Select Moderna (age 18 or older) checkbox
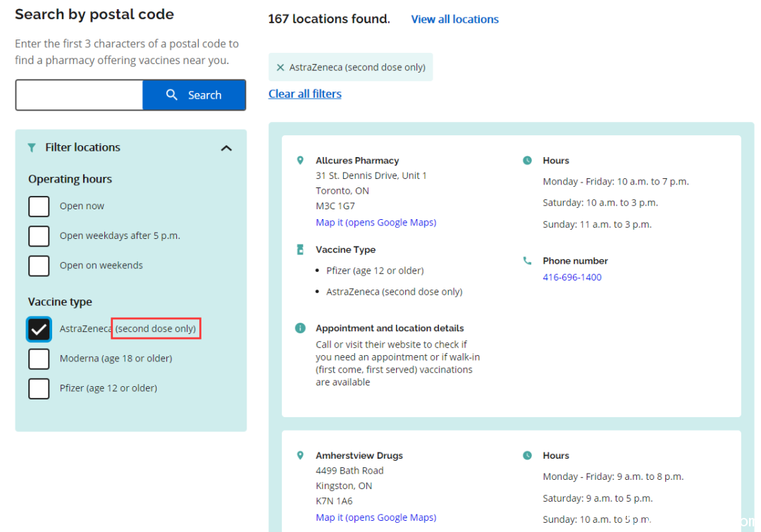Image resolution: width=761 pixels, height=532 pixels. click(x=39, y=359)
